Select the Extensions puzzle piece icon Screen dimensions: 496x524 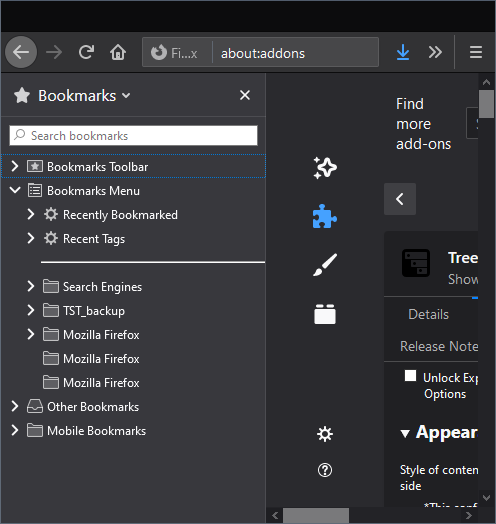tap(325, 216)
